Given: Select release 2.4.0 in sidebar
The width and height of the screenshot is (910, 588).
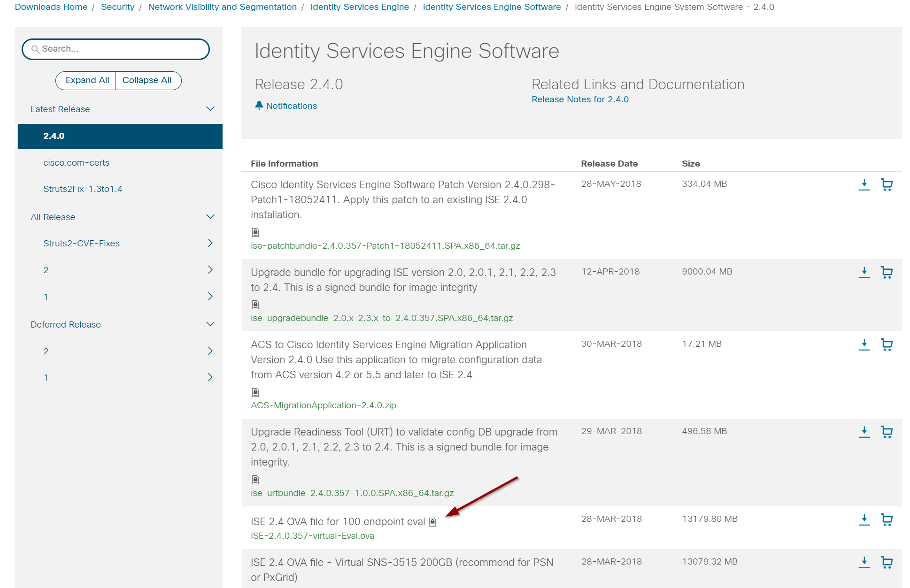Looking at the screenshot, I should (x=120, y=136).
